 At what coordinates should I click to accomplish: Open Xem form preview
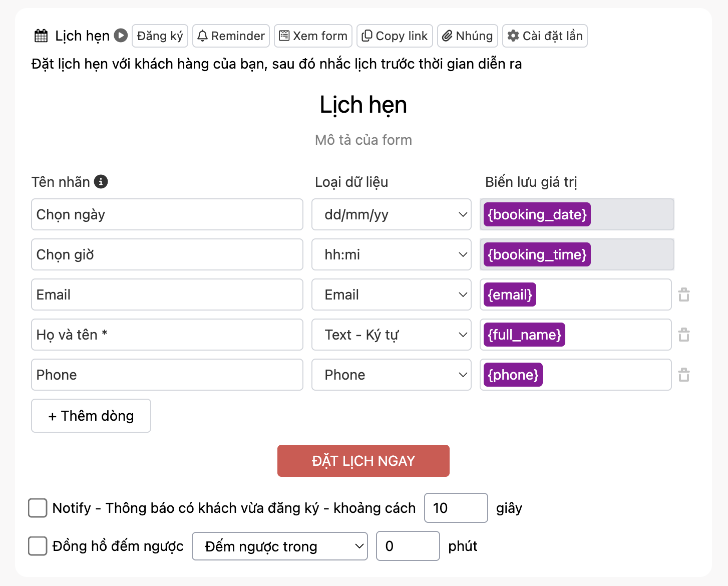click(x=313, y=36)
